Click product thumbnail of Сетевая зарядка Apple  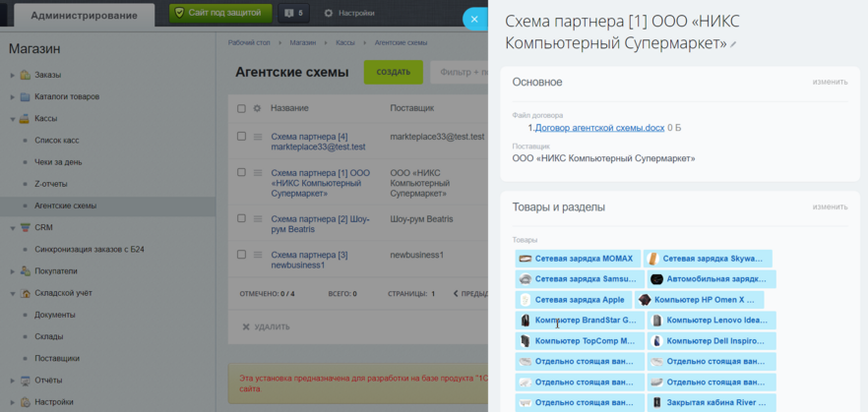click(526, 300)
